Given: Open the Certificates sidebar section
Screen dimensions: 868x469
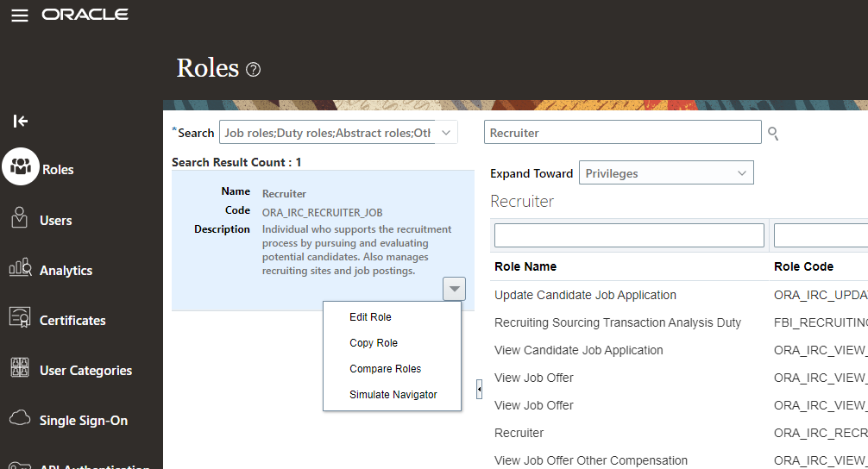Looking at the screenshot, I should click(72, 320).
